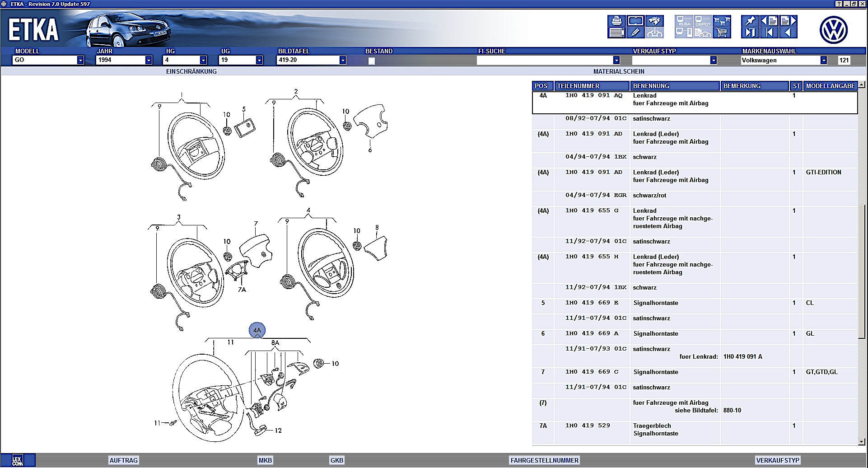Go to previous page with document-left icon

769,21
